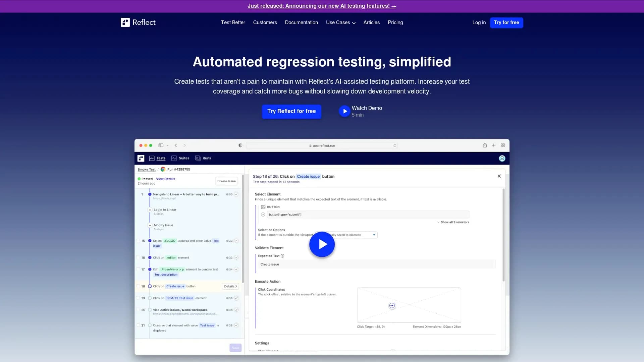This screenshot has height=362, width=644.
Task: Go back with the browser back arrow
Action: pyautogui.click(x=176, y=145)
